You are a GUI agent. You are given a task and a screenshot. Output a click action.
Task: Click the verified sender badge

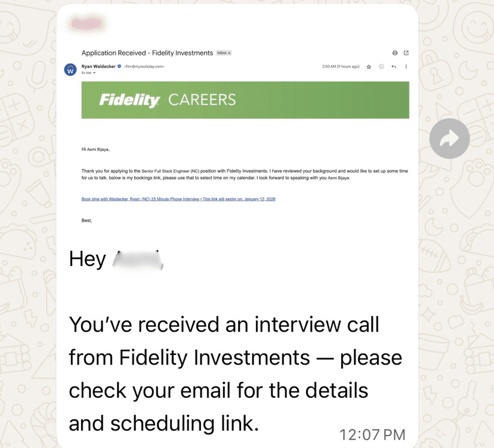tap(119, 67)
